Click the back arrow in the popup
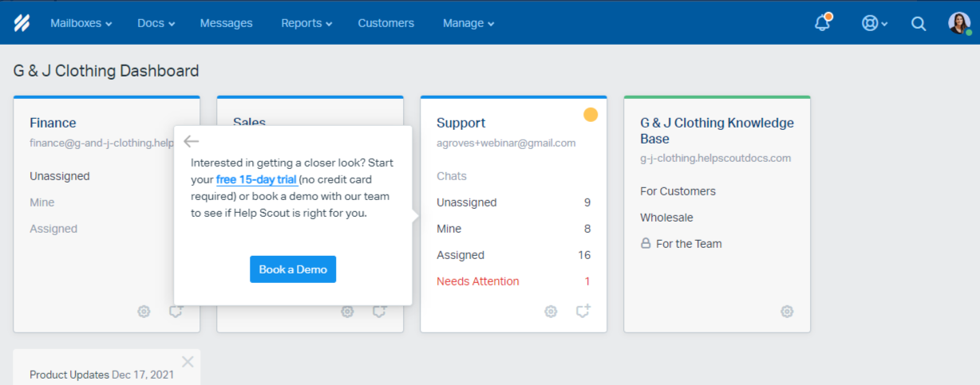 [x=191, y=141]
